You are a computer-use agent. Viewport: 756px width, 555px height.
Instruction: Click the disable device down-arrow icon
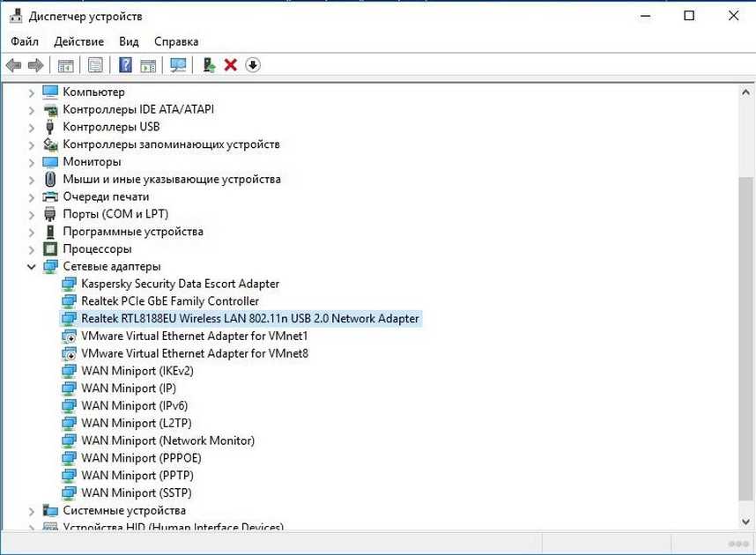pyautogui.click(x=253, y=65)
